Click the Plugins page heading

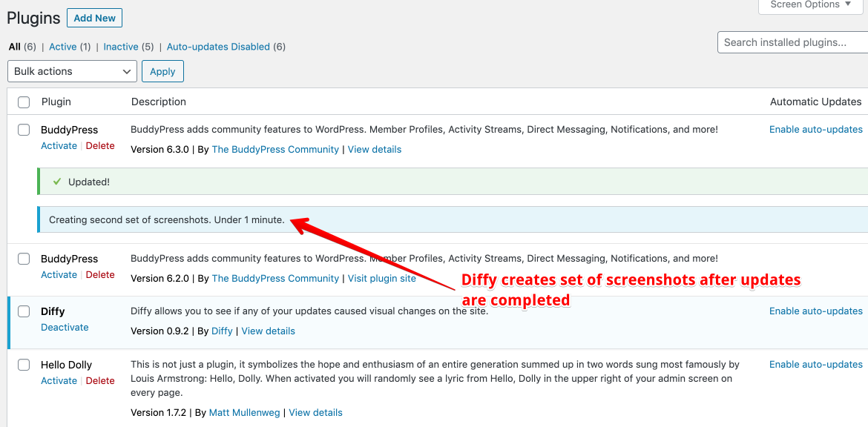(x=33, y=18)
